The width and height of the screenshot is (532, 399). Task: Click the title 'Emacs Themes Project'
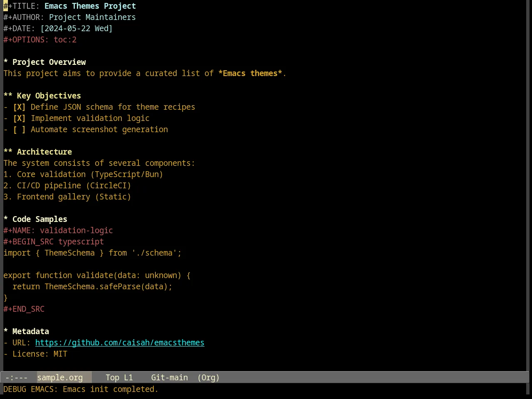click(x=90, y=6)
